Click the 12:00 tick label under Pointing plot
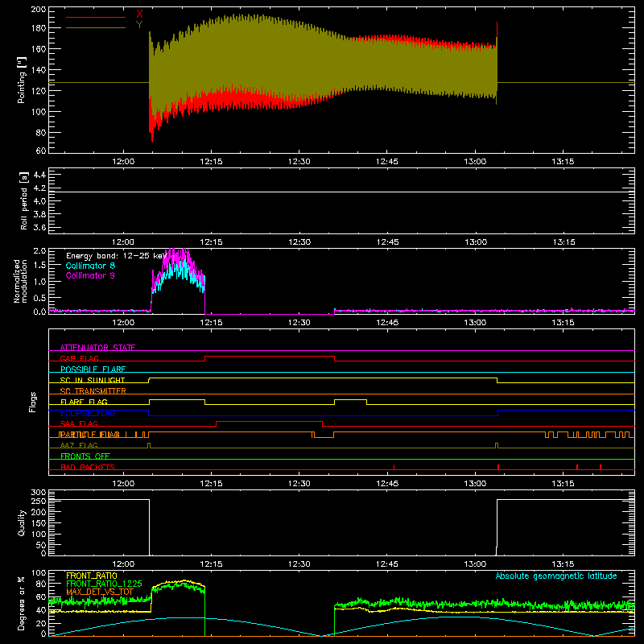The width and height of the screenshot is (644, 644). pyautogui.click(x=123, y=162)
